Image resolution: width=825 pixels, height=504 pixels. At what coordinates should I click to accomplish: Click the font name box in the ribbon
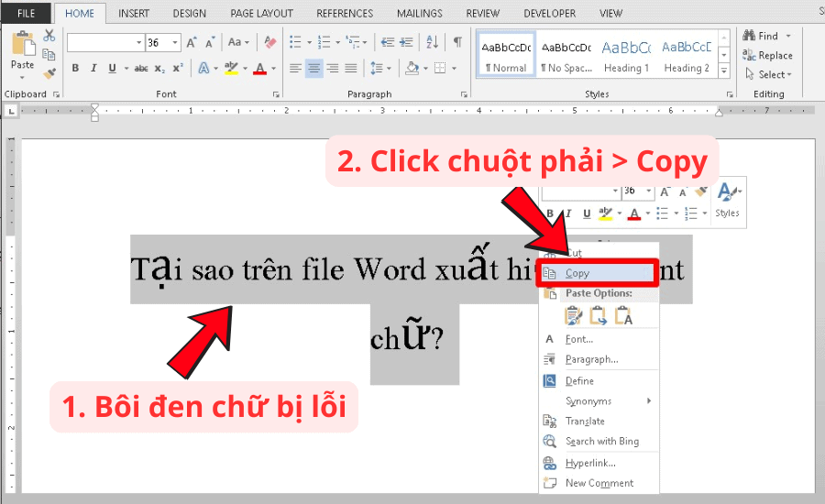point(100,43)
